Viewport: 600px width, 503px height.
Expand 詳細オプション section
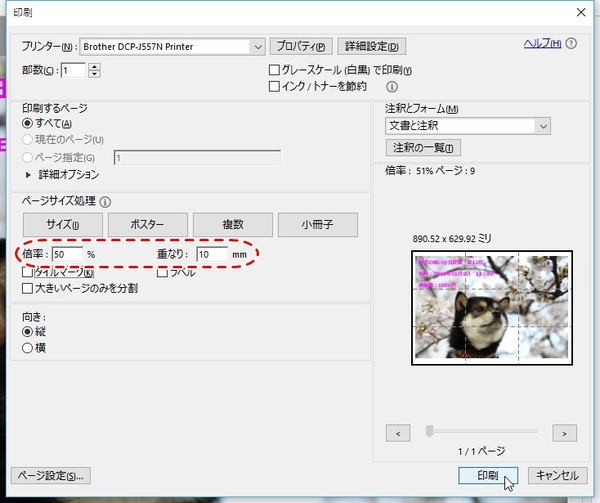point(28,175)
